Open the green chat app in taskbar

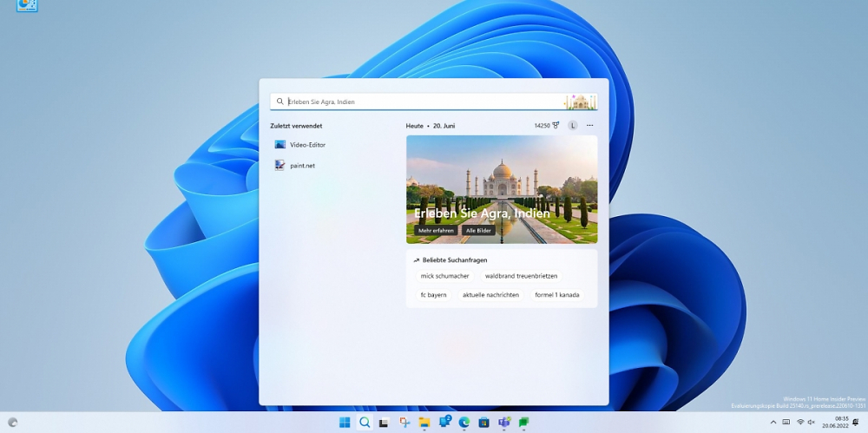[x=523, y=423]
